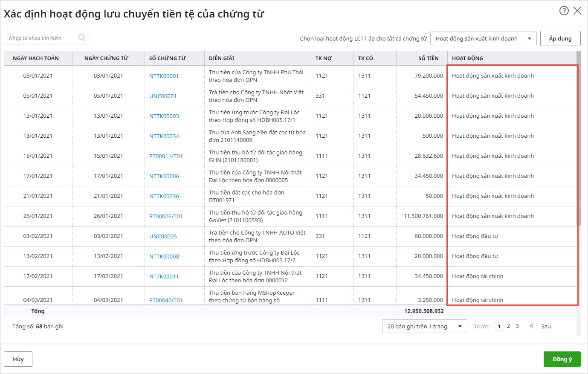This screenshot has width=588, height=374.
Task: Click the search magnifier icon
Action: [x=82, y=38]
